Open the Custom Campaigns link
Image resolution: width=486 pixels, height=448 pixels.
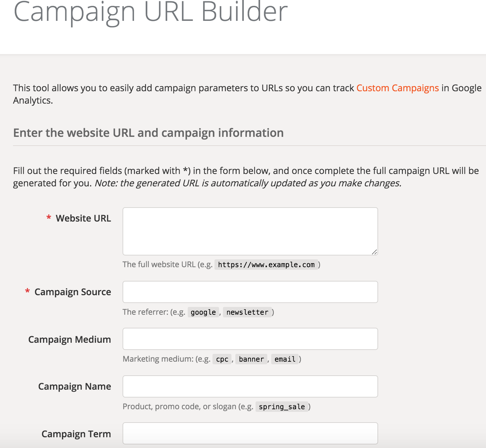tap(397, 88)
